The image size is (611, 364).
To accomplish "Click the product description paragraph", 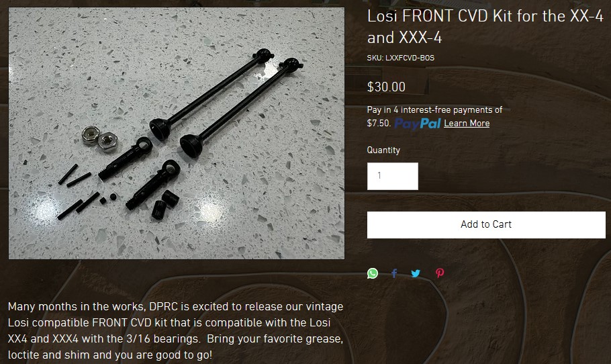I will (x=175, y=330).
